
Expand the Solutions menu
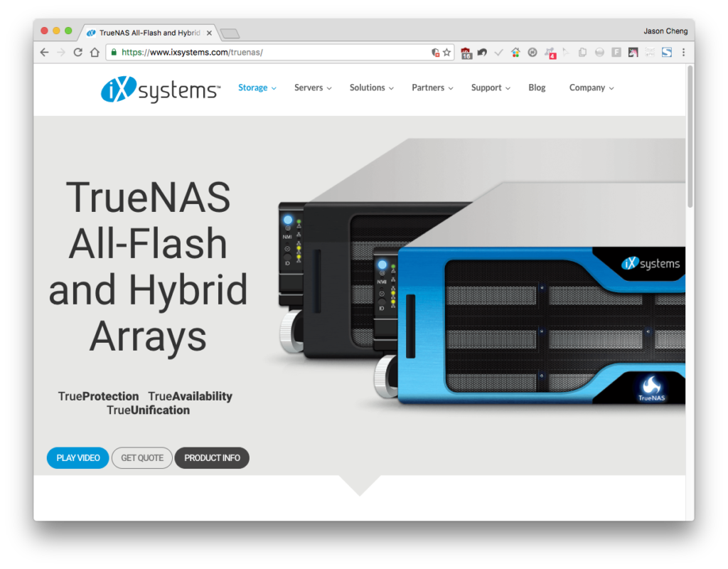[x=371, y=87]
